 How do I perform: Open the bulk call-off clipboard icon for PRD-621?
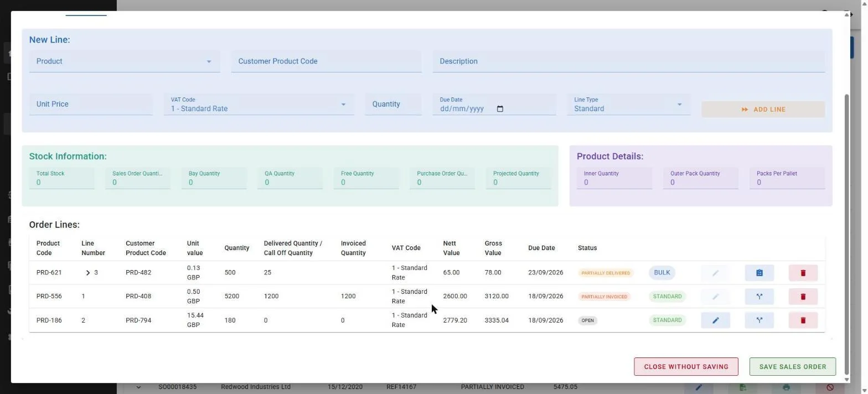tap(759, 273)
